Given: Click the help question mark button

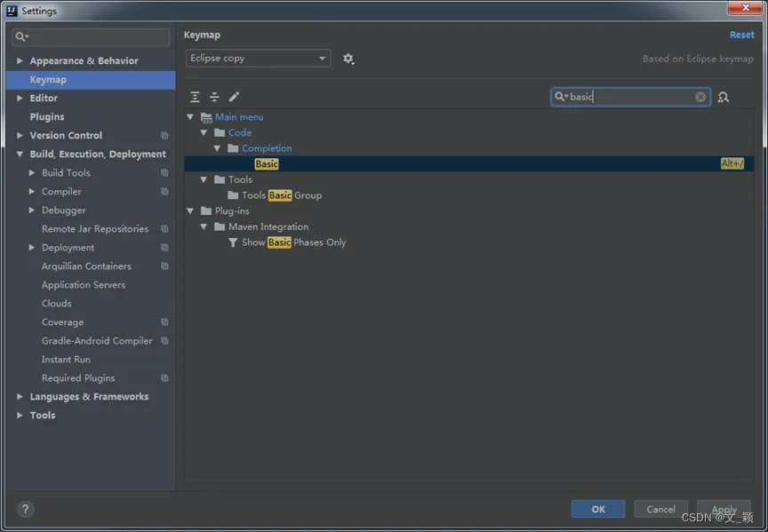Looking at the screenshot, I should 25,509.
